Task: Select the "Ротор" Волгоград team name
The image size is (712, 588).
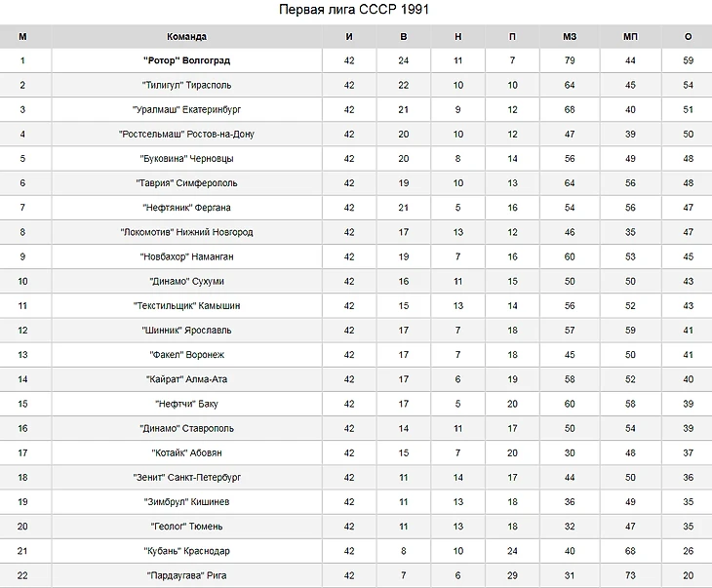Action: pyautogui.click(x=186, y=60)
